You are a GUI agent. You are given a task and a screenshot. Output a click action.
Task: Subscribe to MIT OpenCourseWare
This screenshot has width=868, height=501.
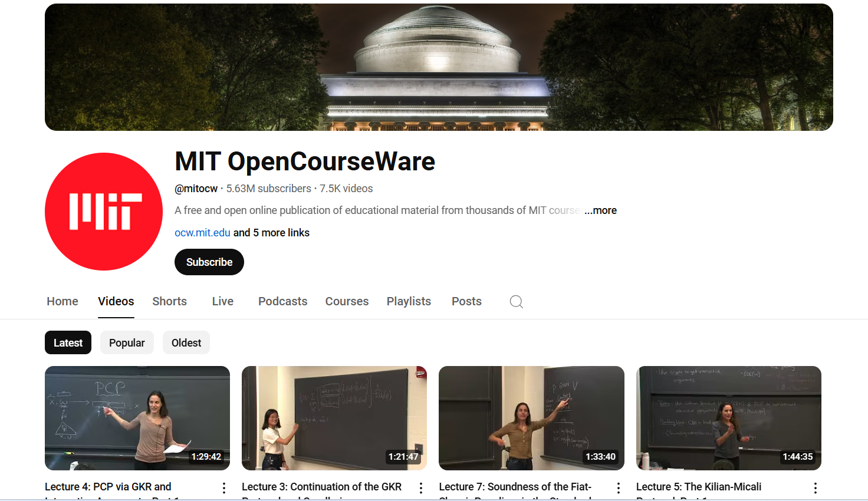209,262
